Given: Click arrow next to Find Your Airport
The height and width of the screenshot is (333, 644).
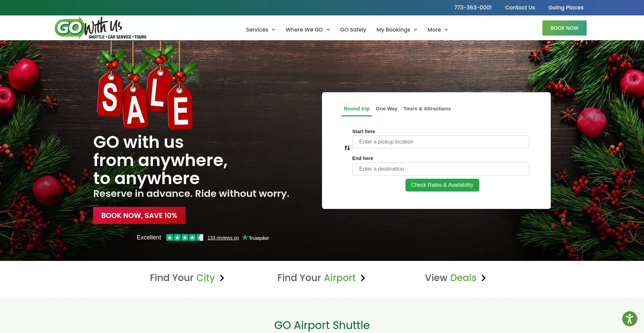Looking at the screenshot, I should (363, 278).
